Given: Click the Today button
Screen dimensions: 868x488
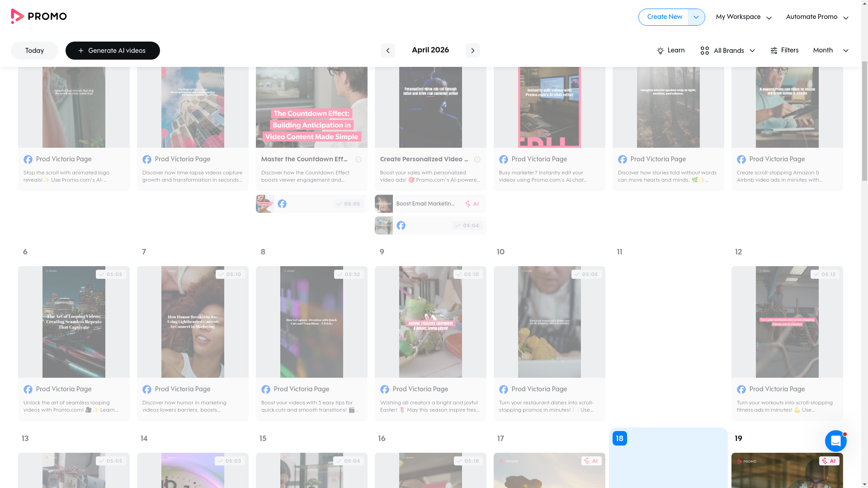Looking at the screenshot, I should click(34, 51).
